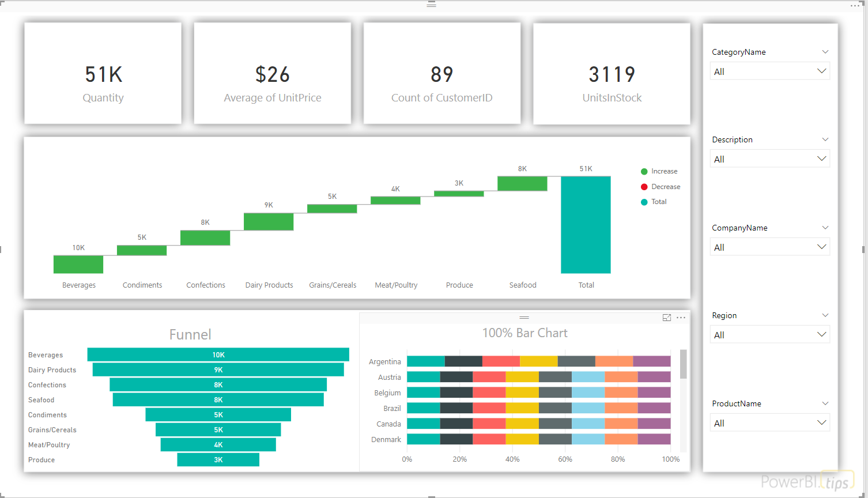Screen dimensions: 868x498
Task: Click the red Decrease legend marker
Action: [x=644, y=187]
